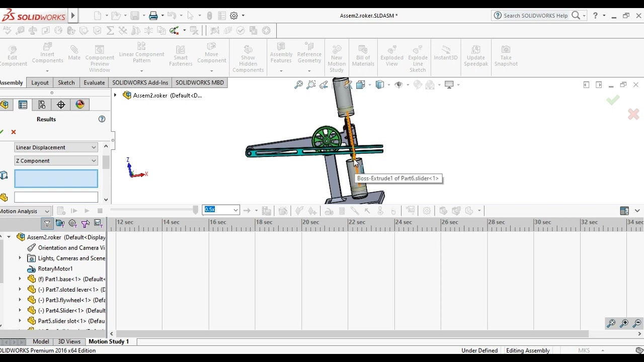Image resolution: width=644 pixels, height=362 pixels.
Task: Click the Results help question icon
Action: (x=102, y=119)
